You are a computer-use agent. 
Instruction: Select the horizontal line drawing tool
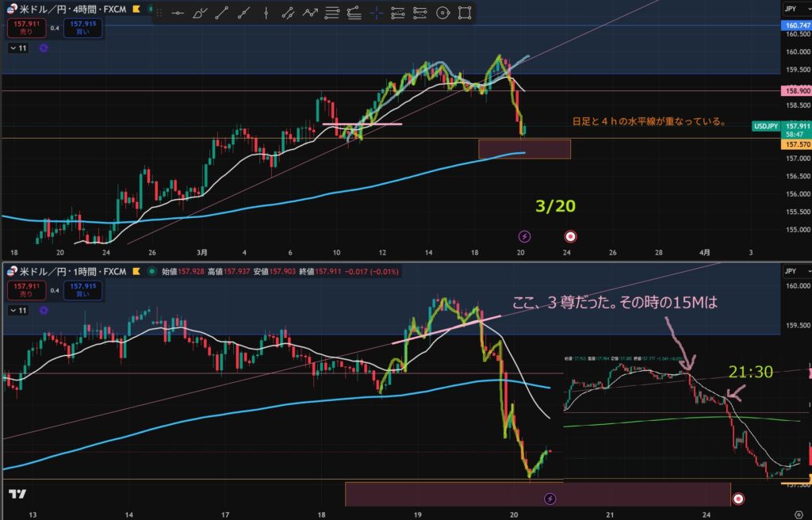coord(178,13)
